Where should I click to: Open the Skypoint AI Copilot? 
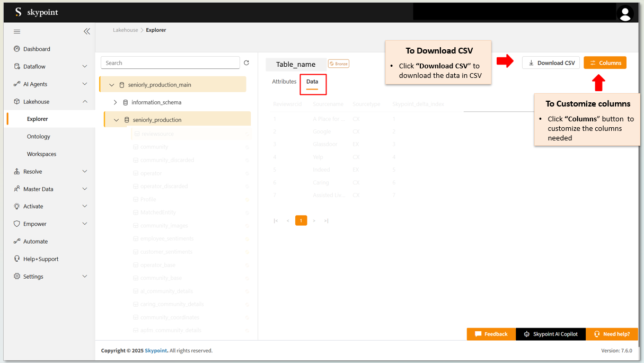click(551, 334)
